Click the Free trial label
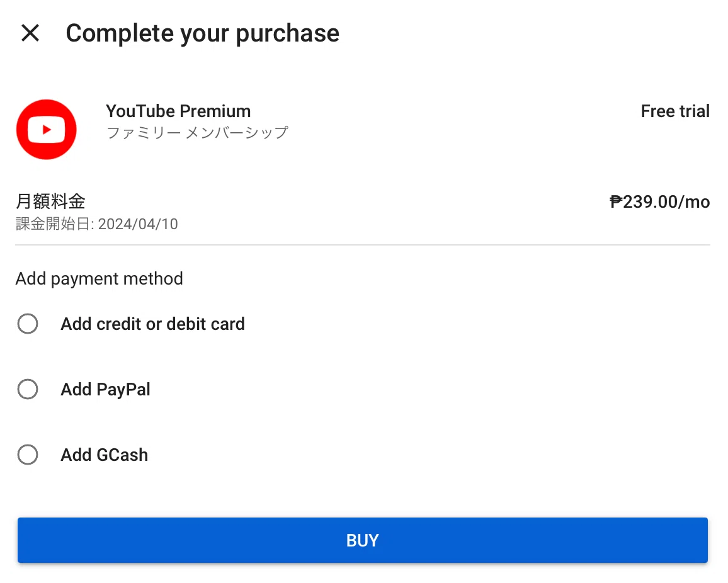728x583 pixels. click(x=675, y=111)
